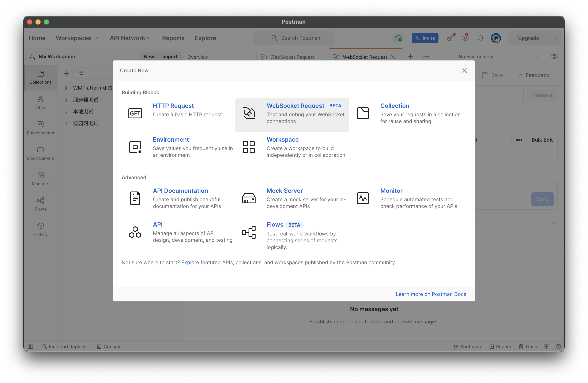This screenshot has height=383, width=588.
Task: Open Find and Replace in status bar
Action: (x=64, y=347)
